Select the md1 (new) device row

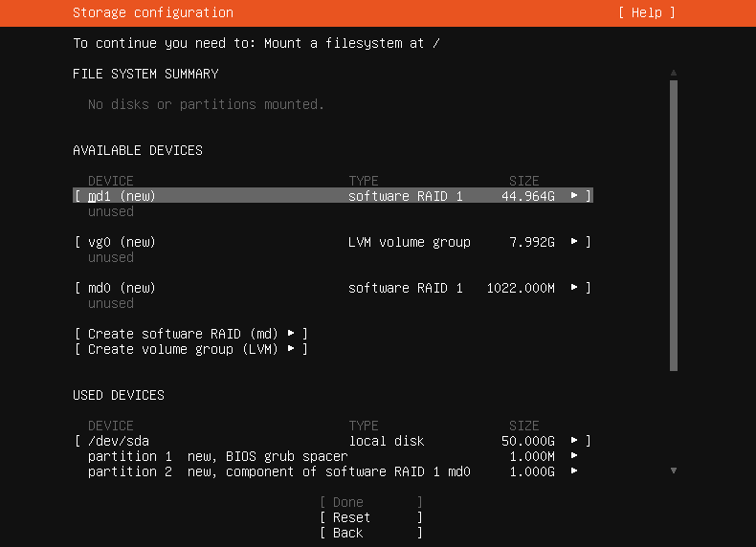pos(333,196)
